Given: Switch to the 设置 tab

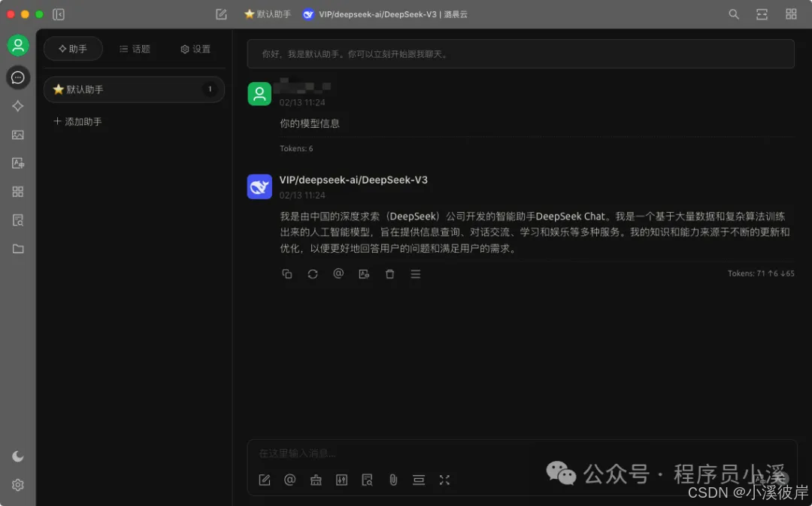Looking at the screenshot, I should pos(195,49).
